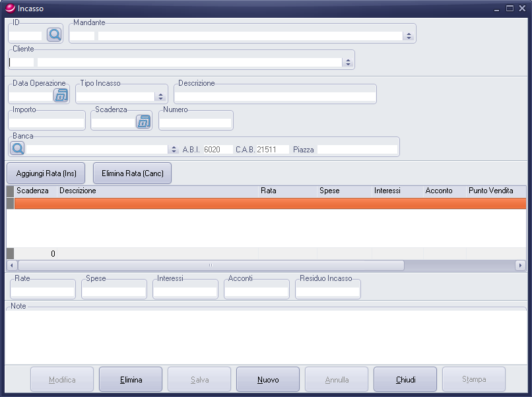Expand the Cliente dropdown list
The image size is (532, 397).
[x=347, y=63]
